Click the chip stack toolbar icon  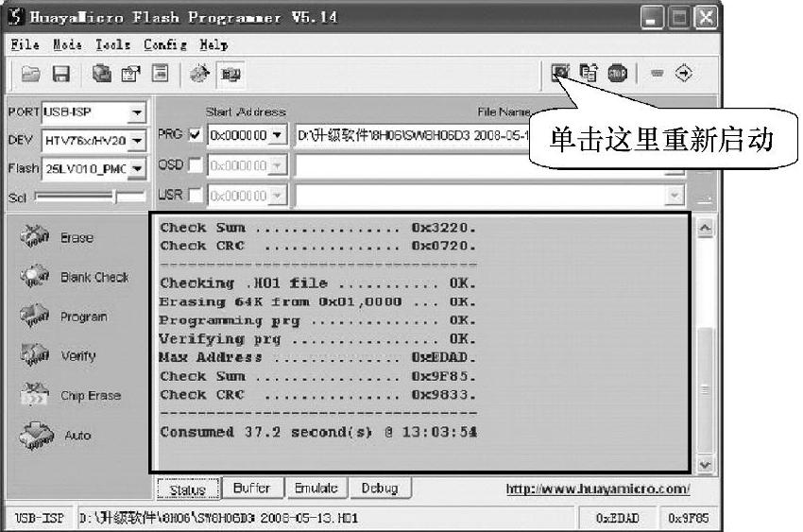coord(101,73)
